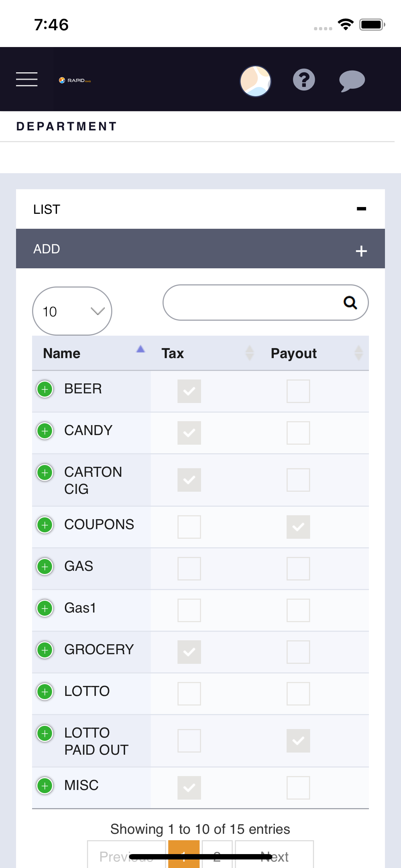The image size is (401, 868).
Task: Toggle the Tax checkbox for CANDY
Action: (189, 433)
